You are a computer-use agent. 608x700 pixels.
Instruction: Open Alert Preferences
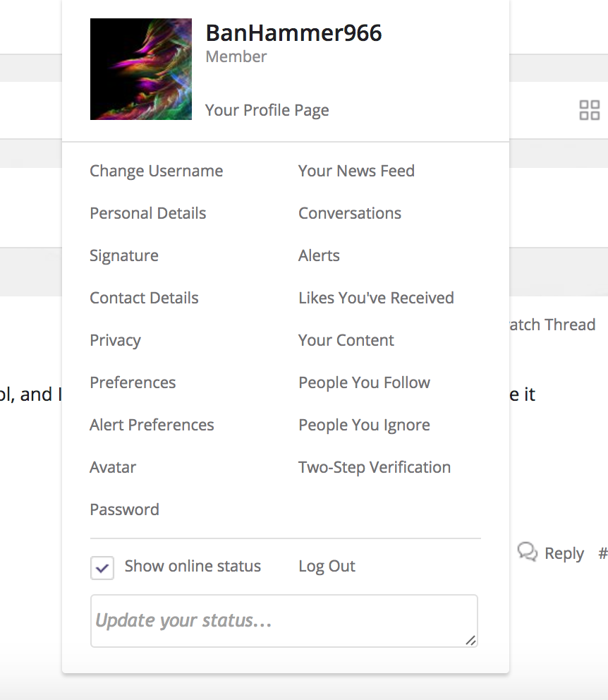tap(152, 425)
